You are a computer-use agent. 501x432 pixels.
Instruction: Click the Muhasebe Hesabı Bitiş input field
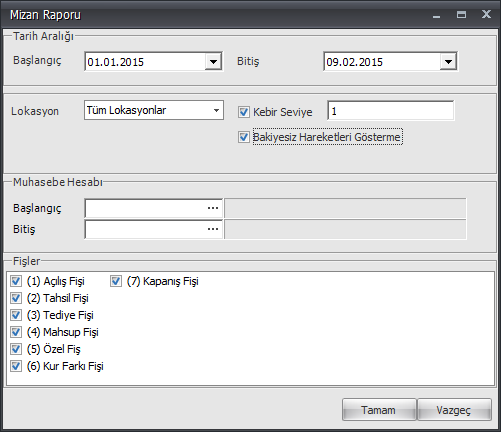[145, 229]
